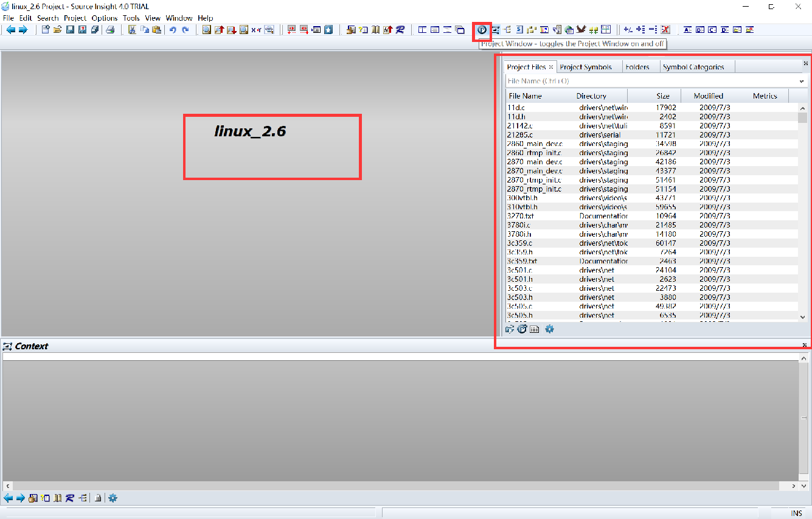812x519 pixels.
Task: Select the Cut icon in the toolbar
Action: tap(132, 29)
